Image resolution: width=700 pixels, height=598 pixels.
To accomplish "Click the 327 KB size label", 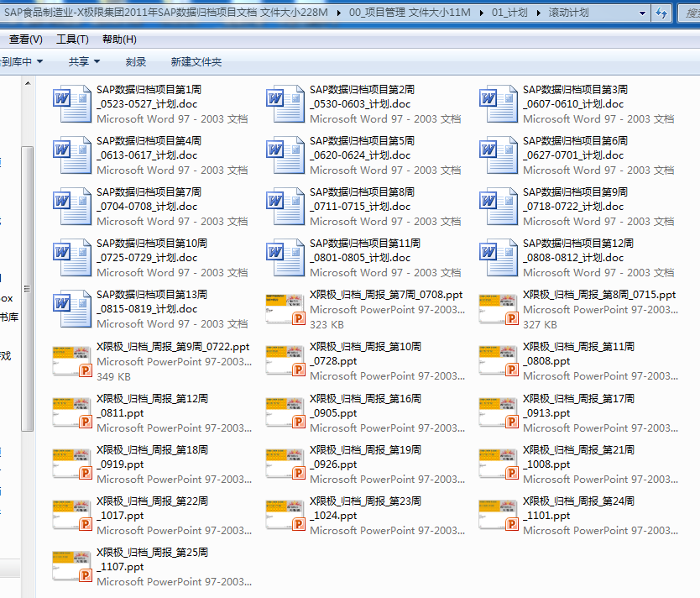I will click(540, 325).
